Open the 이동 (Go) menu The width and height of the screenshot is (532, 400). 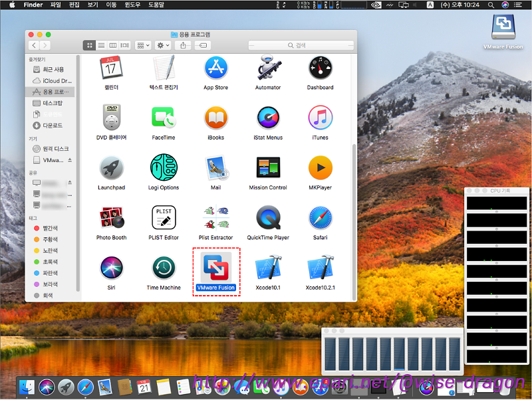click(x=111, y=5)
